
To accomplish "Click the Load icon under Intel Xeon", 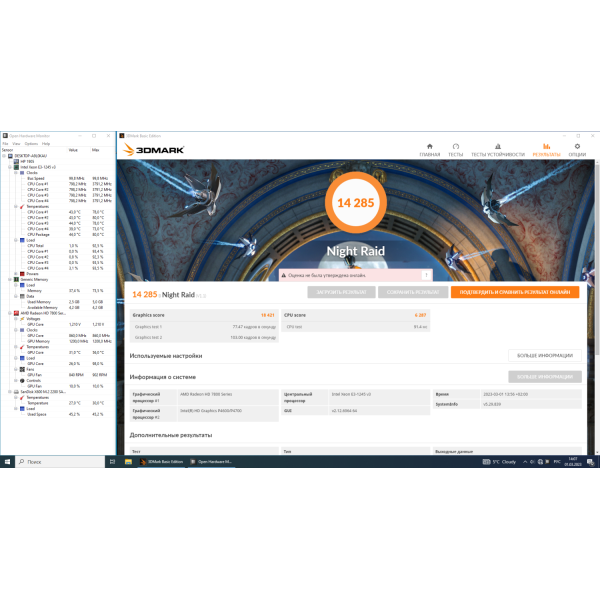I will tap(22, 240).
